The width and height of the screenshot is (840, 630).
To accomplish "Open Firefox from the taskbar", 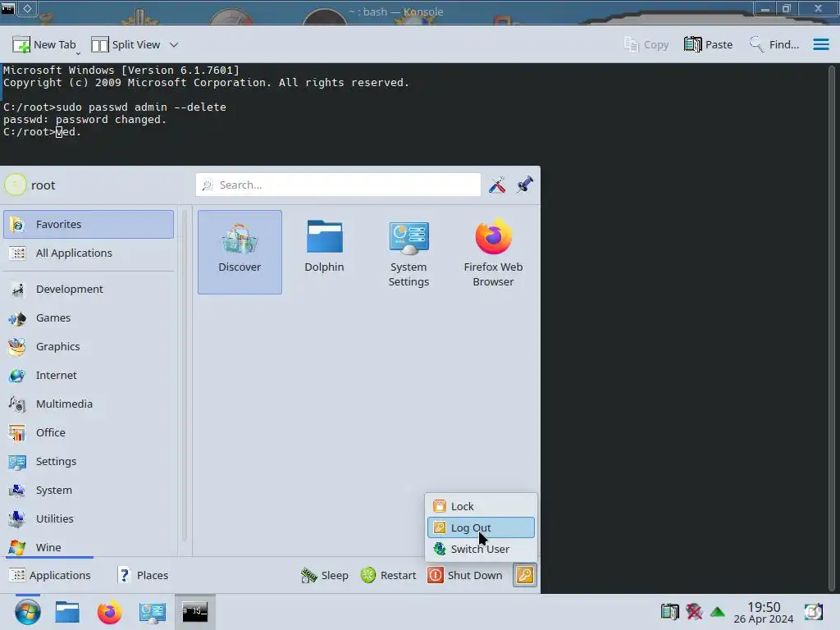I will (109, 612).
